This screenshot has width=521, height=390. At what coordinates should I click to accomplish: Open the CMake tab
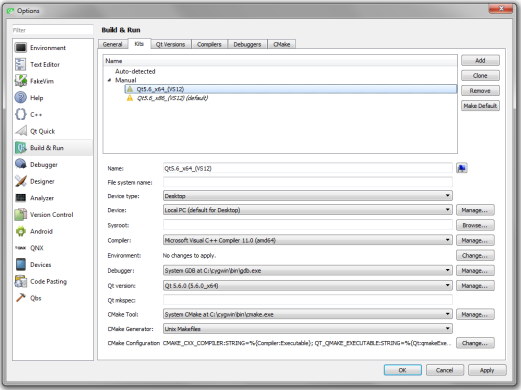tap(282, 44)
